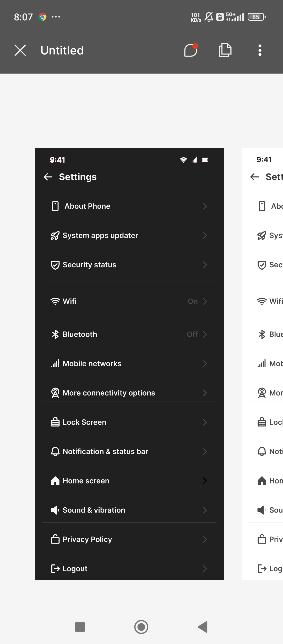Tap the bell icon for Notification & status bar

[55, 452]
